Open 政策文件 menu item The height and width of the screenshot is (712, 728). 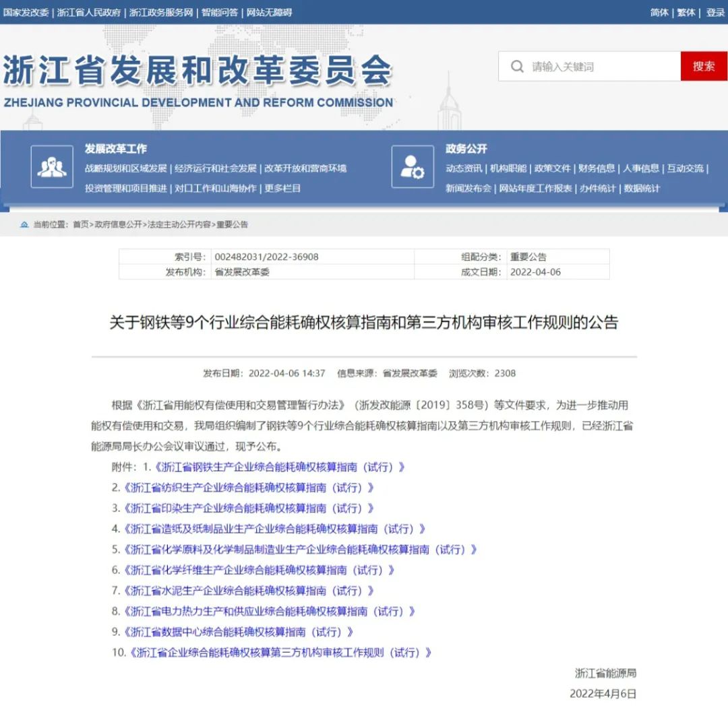coord(553,168)
